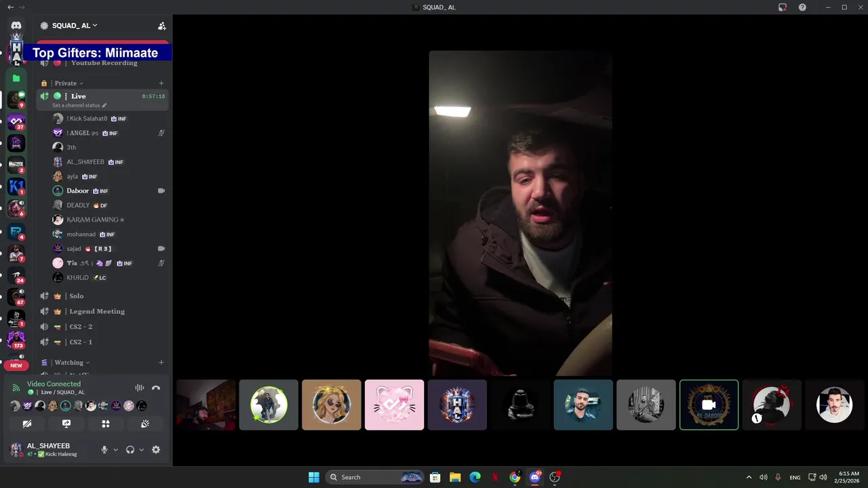868x488 pixels.
Task: Open user settings gear
Action: click(x=156, y=449)
